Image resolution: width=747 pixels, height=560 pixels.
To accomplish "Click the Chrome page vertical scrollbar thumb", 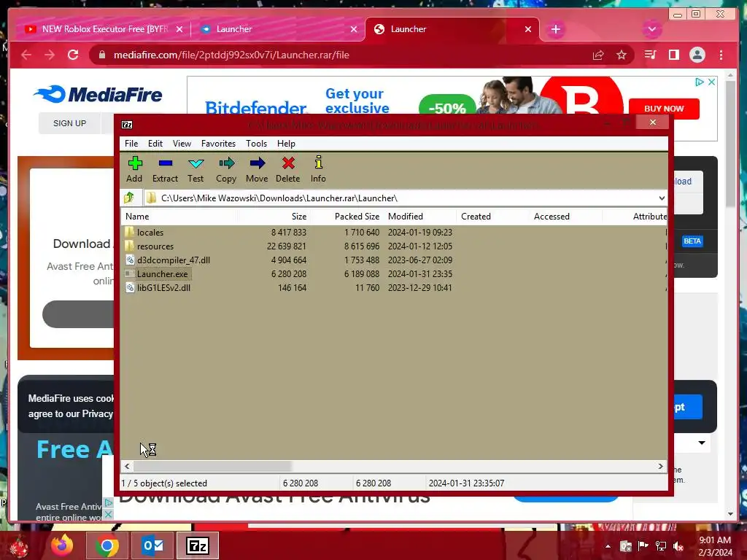I will (x=730, y=143).
